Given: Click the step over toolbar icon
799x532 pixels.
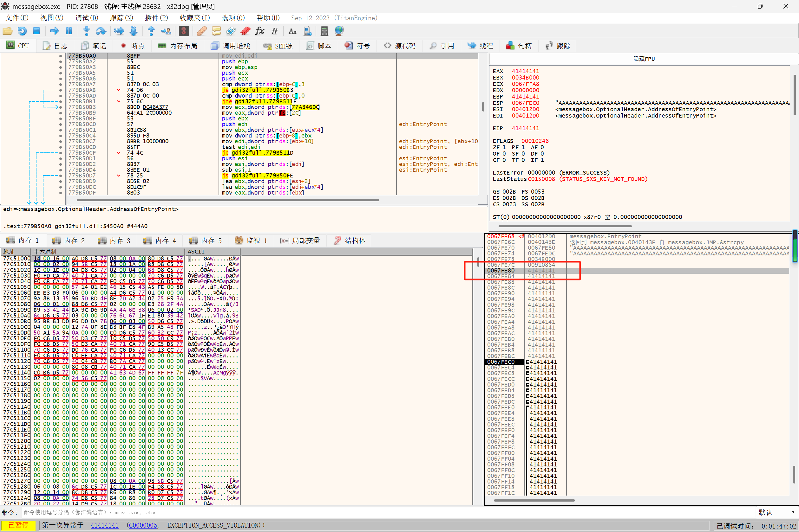Looking at the screenshot, I should 101,31.
